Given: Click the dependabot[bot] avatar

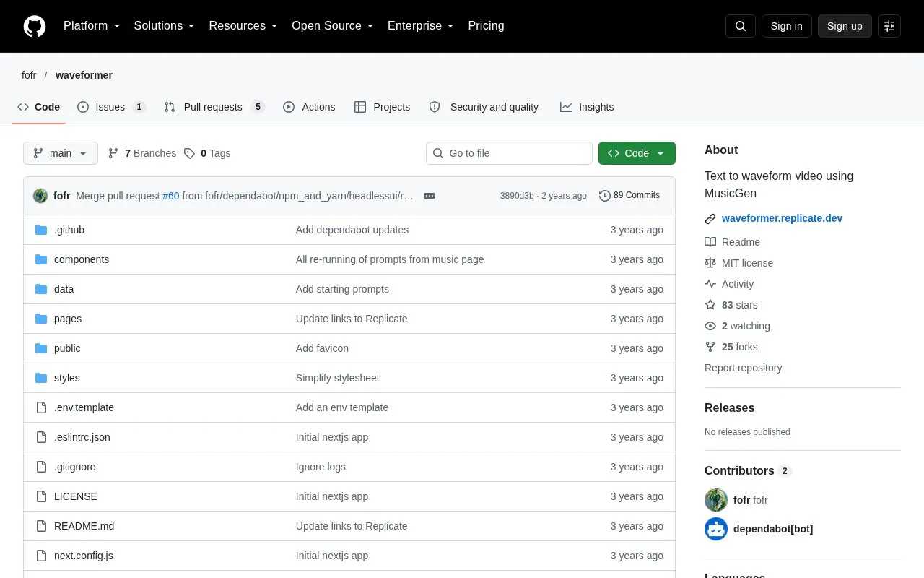Looking at the screenshot, I should tap(716, 529).
